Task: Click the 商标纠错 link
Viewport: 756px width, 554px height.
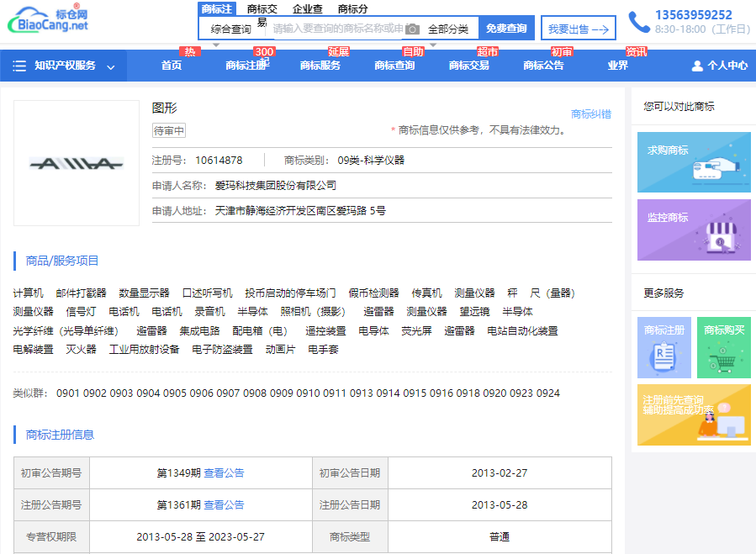Action: coord(591,114)
